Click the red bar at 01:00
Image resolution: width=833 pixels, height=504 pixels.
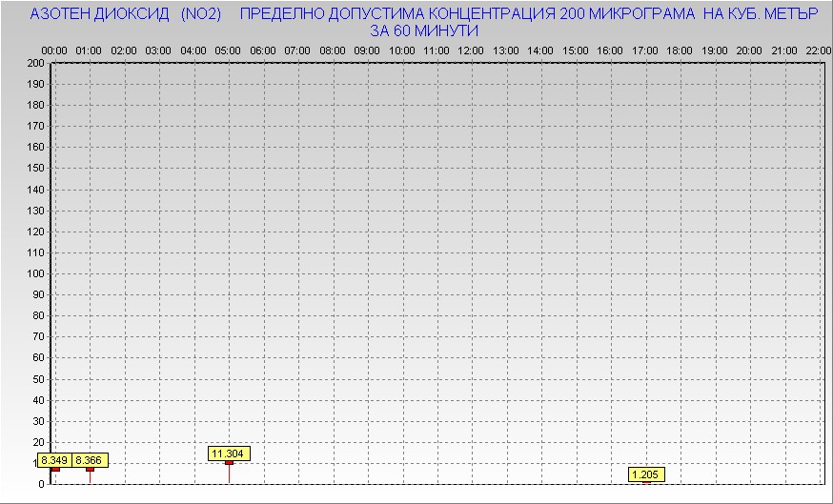click(x=91, y=475)
